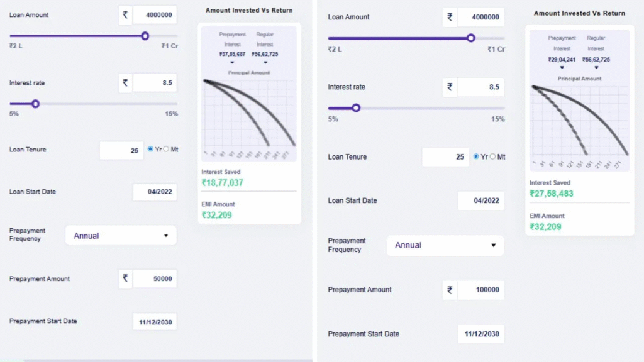This screenshot has height=362, width=644.
Task: Open the Annual Prepayment Frequency dropdown in the left calculator
Action: click(x=121, y=236)
